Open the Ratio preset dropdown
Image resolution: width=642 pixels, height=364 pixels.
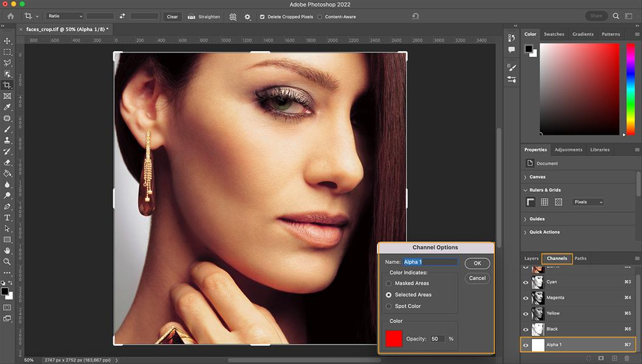(64, 16)
